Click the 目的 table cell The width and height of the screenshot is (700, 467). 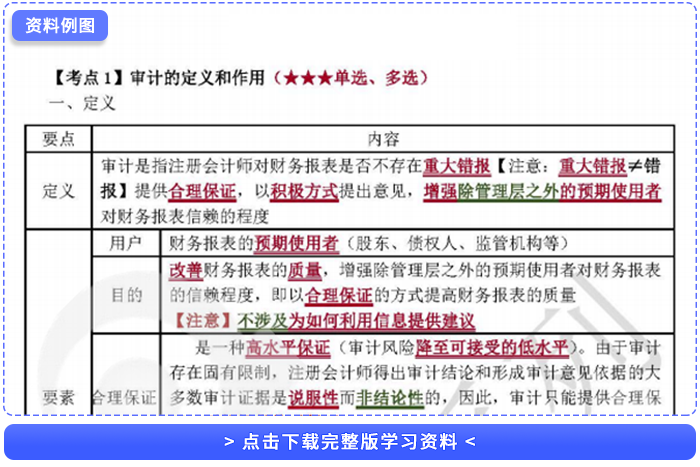pos(126,295)
